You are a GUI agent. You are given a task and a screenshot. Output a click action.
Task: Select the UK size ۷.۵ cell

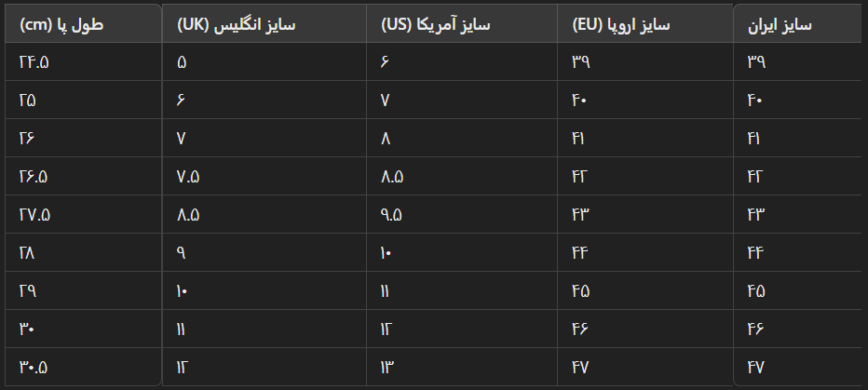click(264, 177)
